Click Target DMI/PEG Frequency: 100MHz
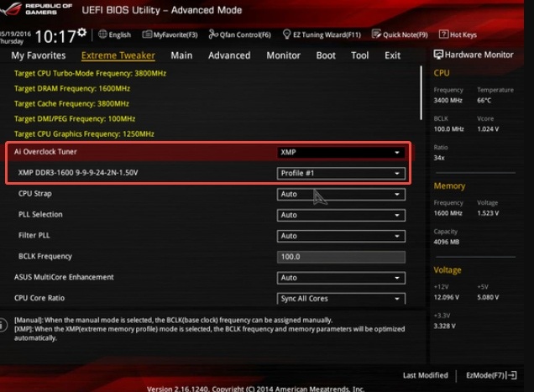This screenshot has width=534, height=392. tap(75, 119)
